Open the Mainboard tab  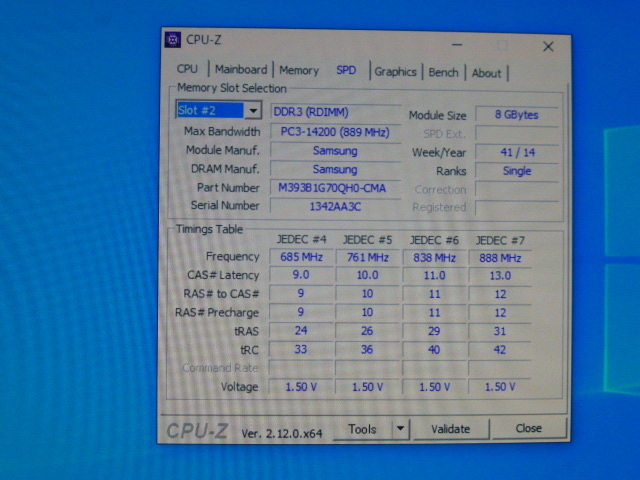(x=240, y=70)
